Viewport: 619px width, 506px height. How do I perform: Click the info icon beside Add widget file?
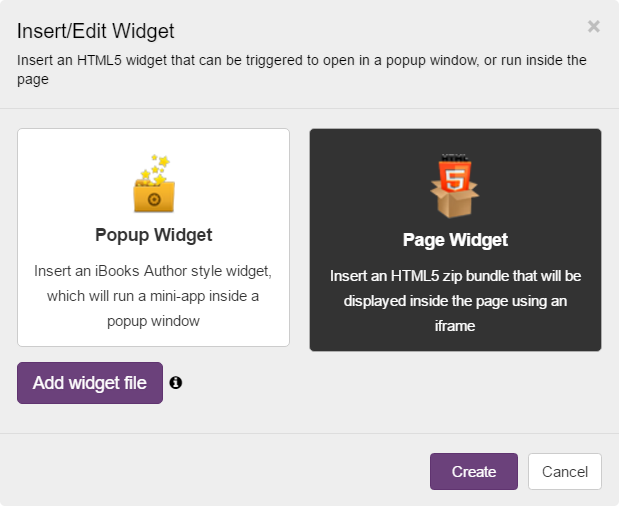pos(176,382)
